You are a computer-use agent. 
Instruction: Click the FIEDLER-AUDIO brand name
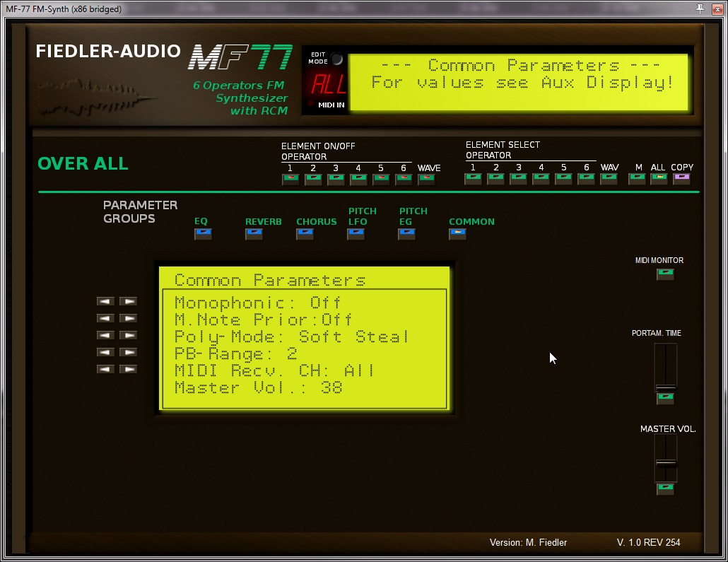coord(108,51)
